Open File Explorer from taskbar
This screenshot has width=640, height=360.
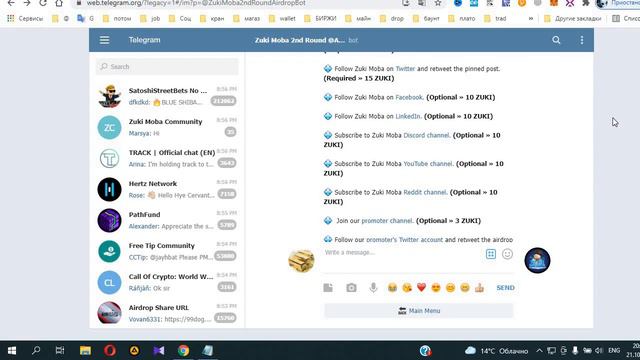[x=85, y=351]
